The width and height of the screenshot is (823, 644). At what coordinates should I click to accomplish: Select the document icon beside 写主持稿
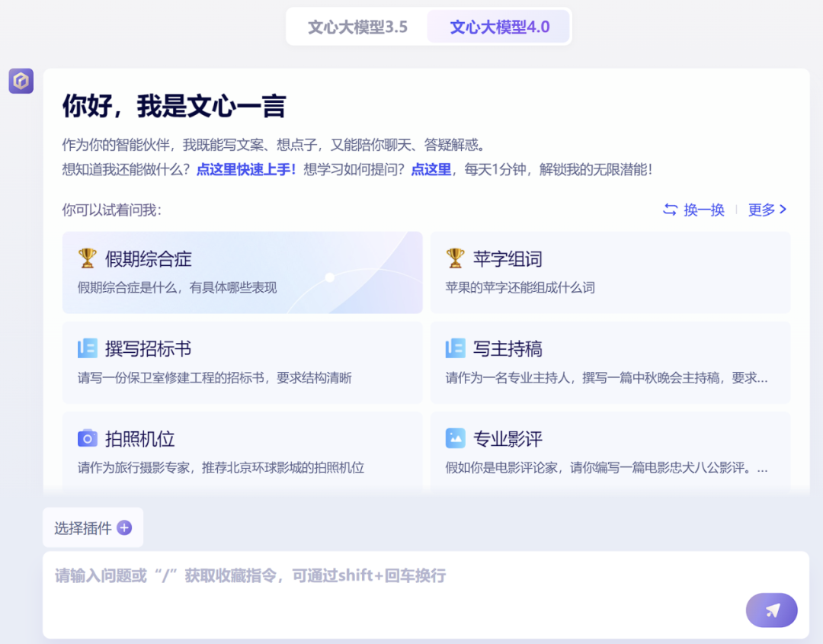click(456, 348)
